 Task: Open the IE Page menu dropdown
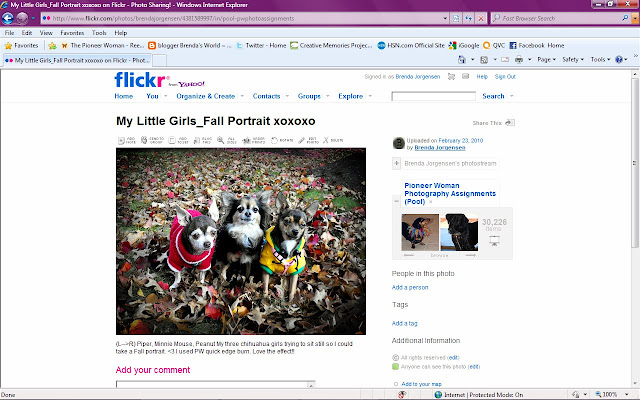pyautogui.click(x=547, y=60)
